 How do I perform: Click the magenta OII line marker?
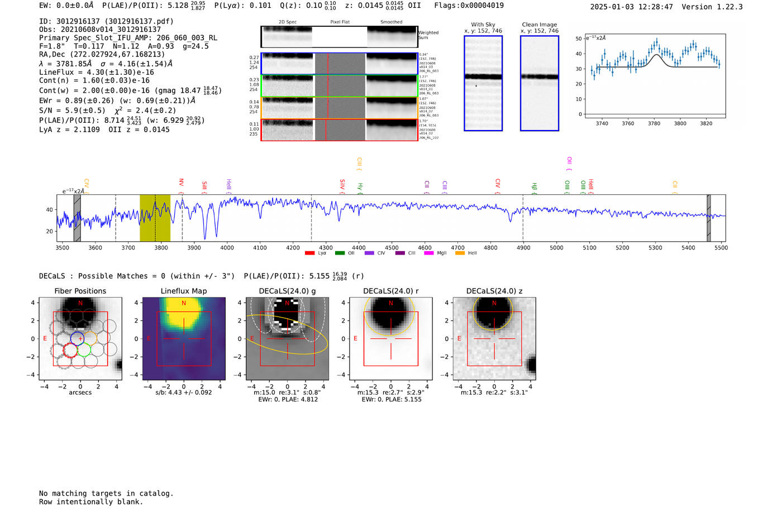[569, 164]
